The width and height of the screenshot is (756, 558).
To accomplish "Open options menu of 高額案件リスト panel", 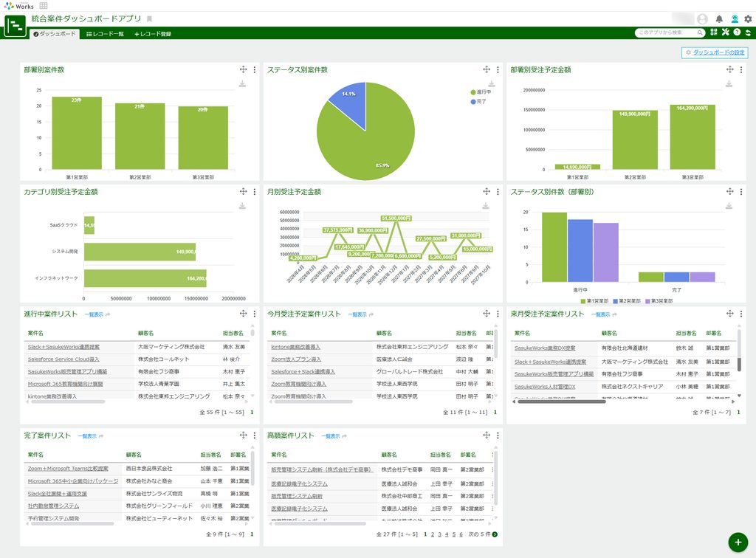I will (x=498, y=435).
